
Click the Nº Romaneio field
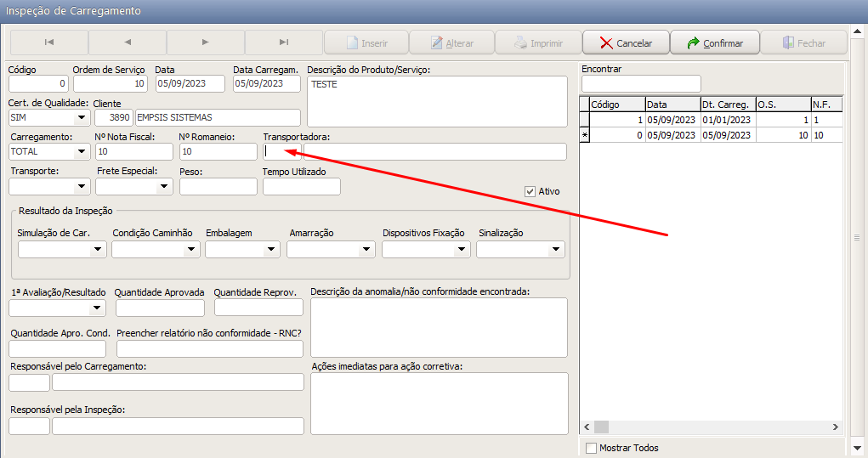(218, 151)
